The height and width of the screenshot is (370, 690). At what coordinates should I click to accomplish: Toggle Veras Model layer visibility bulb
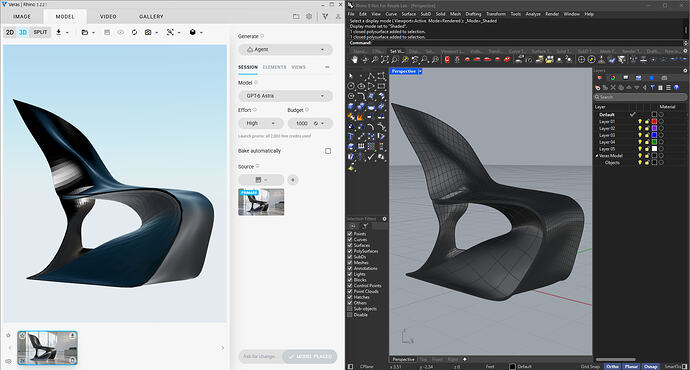click(x=640, y=156)
